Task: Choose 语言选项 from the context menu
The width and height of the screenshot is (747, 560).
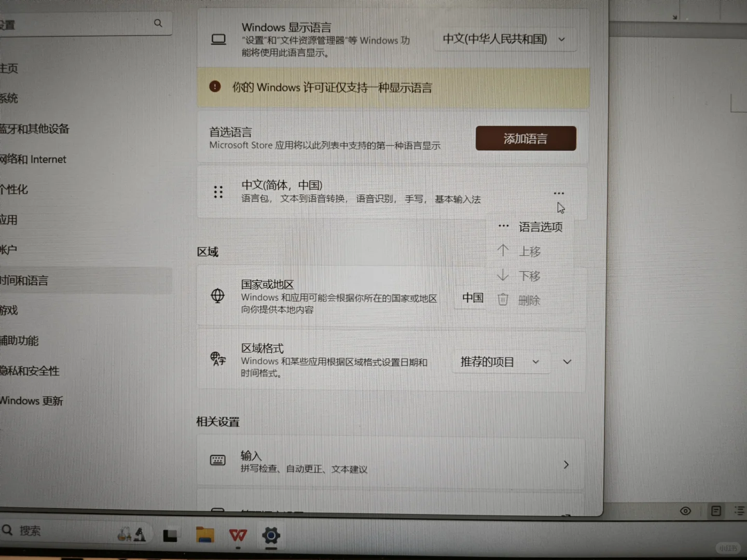Action: click(530, 227)
